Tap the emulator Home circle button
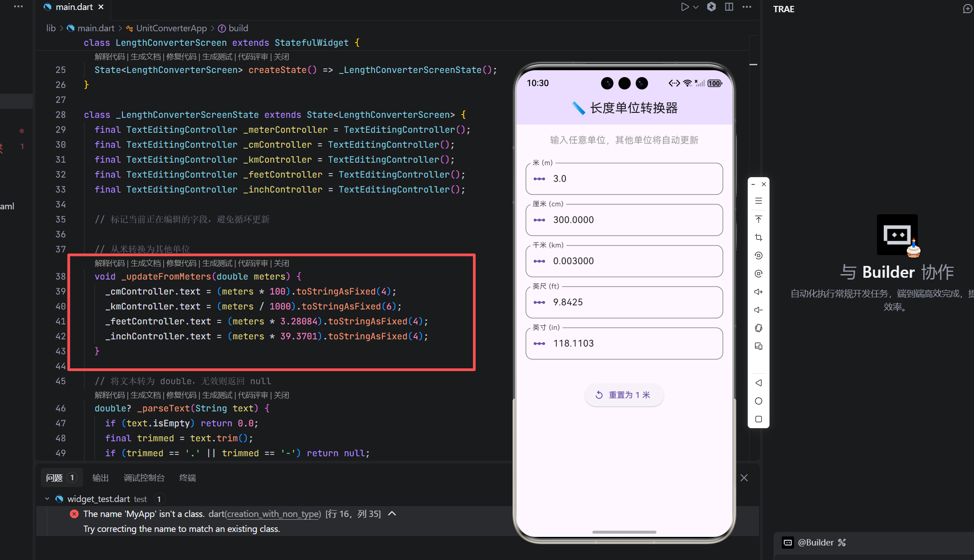 tap(759, 401)
